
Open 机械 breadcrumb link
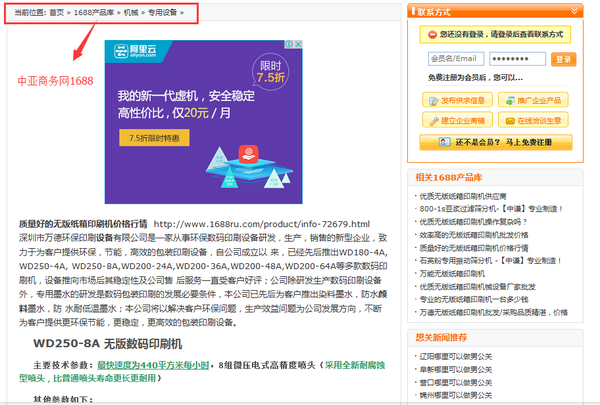[131, 13]
